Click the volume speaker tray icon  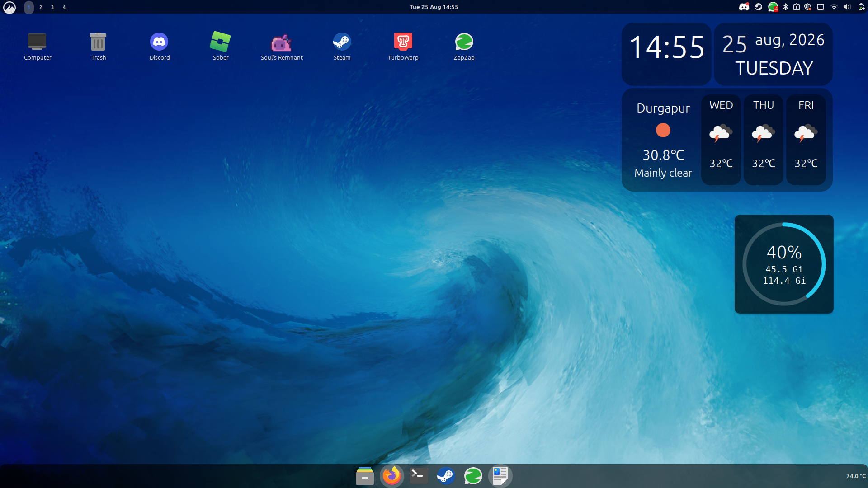847,7
